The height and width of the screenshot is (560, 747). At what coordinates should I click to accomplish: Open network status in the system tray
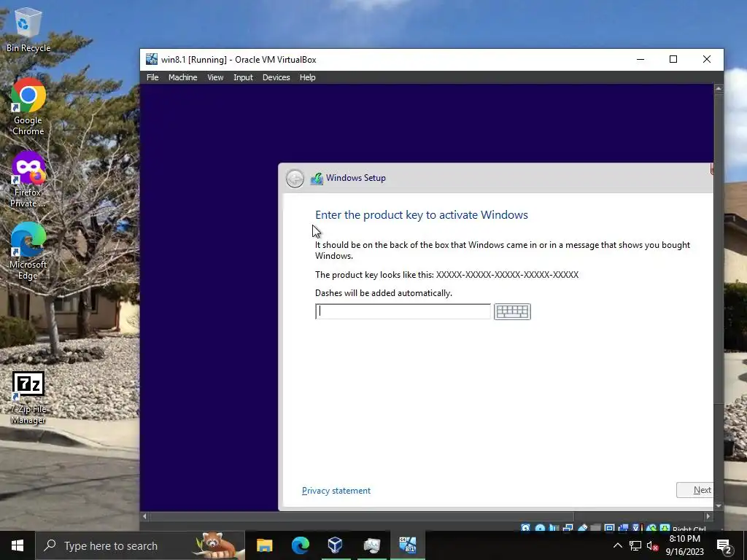[x=635, y=545]
